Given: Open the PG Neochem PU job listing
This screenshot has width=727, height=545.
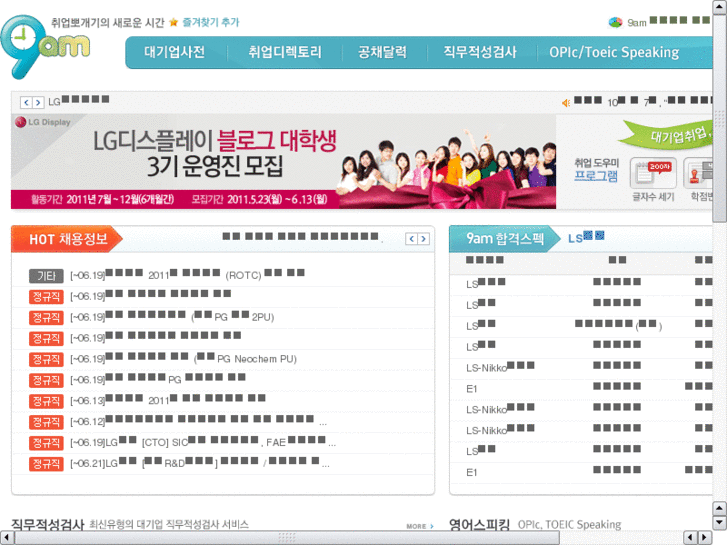Looking at the screenshot, I should [x=183, y=359].
